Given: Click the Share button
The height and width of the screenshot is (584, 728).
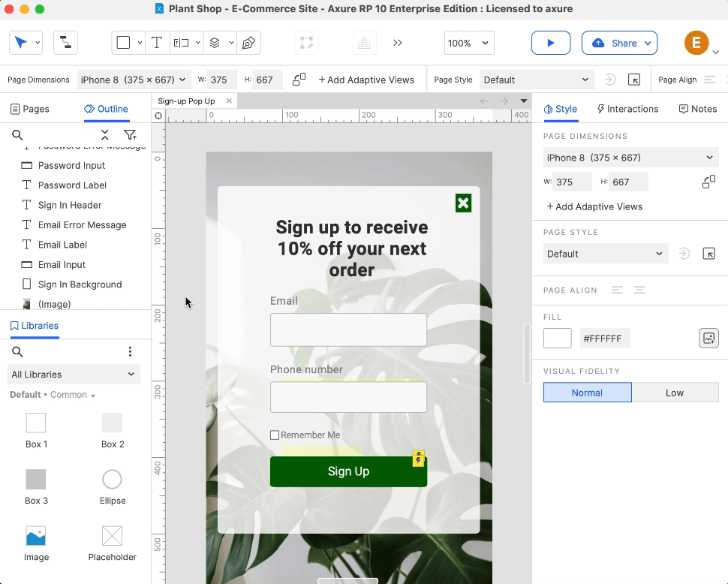Looking at the screenshot, I should pyautogui.click(x=619, y=43).
